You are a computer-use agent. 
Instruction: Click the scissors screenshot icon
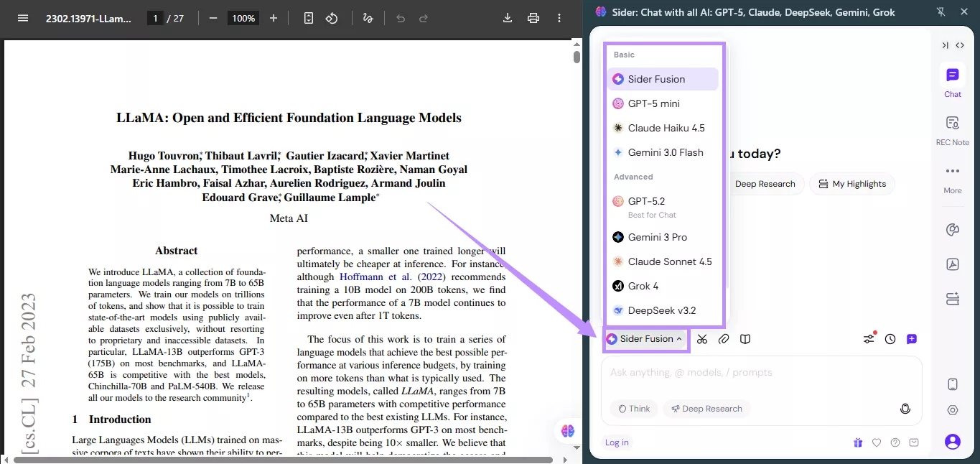click(702, 339)
